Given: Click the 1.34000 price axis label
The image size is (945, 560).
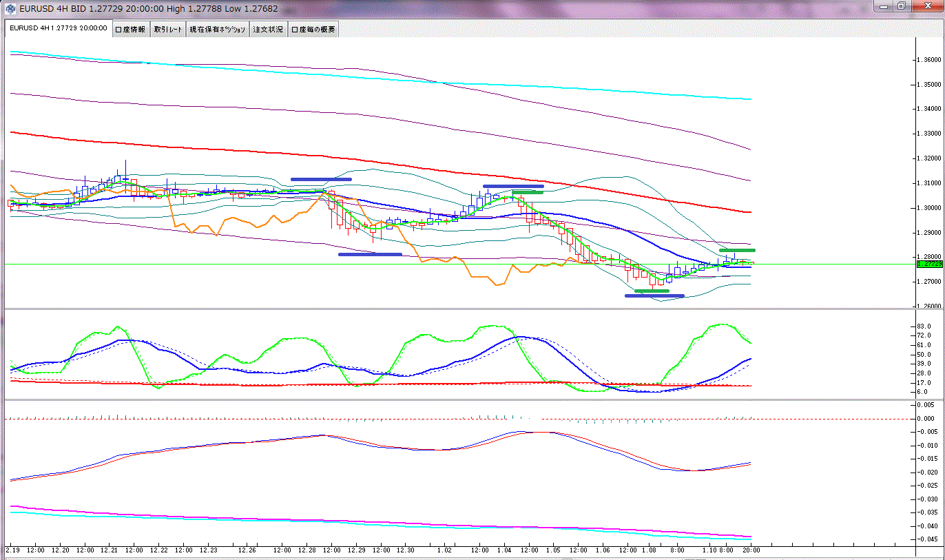Looking at the screenshot, I should 929,109.
